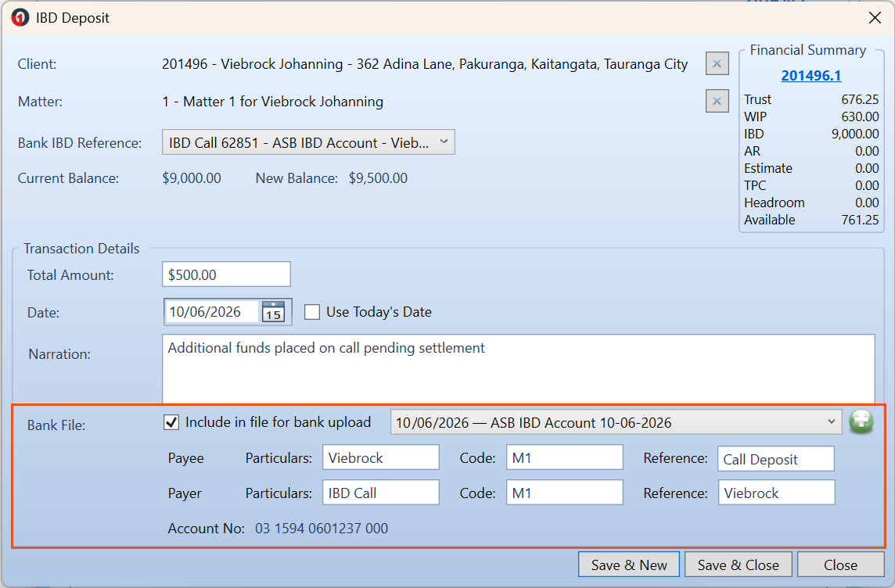Select the Trust value 676.25
Image resolution: width=895 pixels, height=588 pixels.
point(860,99)
